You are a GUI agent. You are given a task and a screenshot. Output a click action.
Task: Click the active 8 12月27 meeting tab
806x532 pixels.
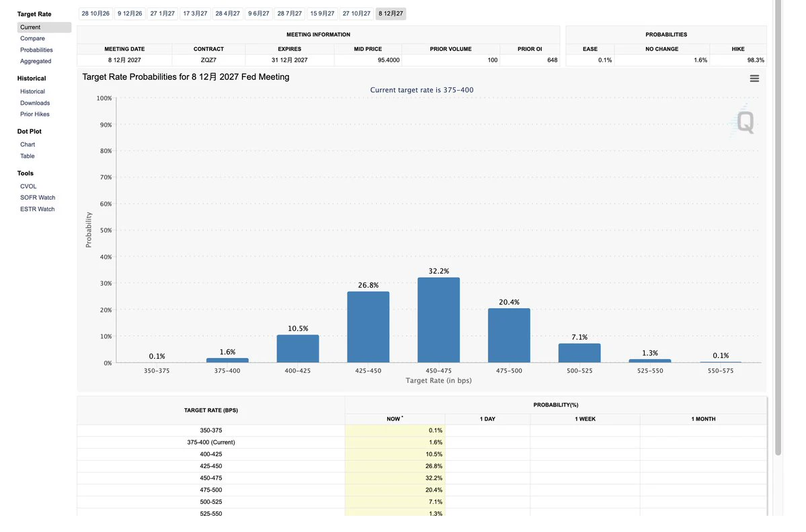391,14
